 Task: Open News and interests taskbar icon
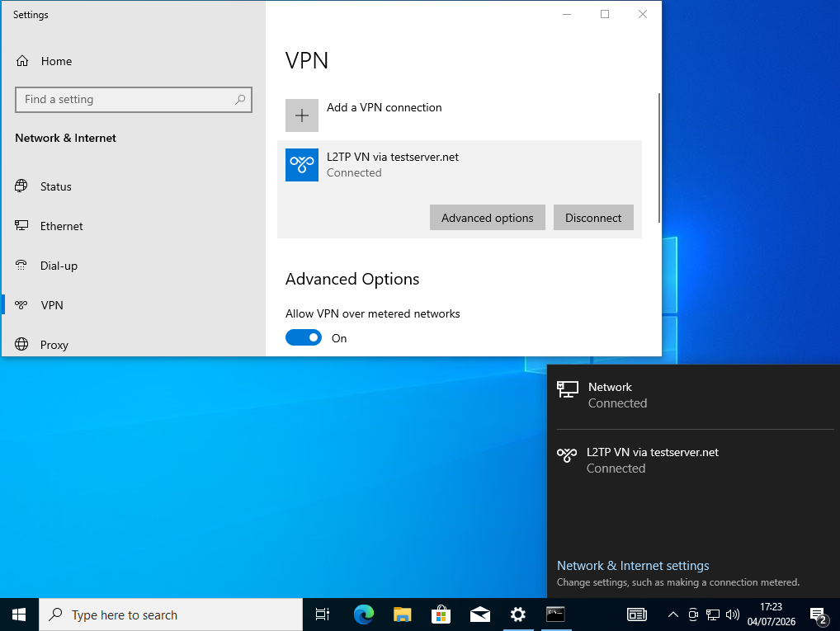click(637, 615)
